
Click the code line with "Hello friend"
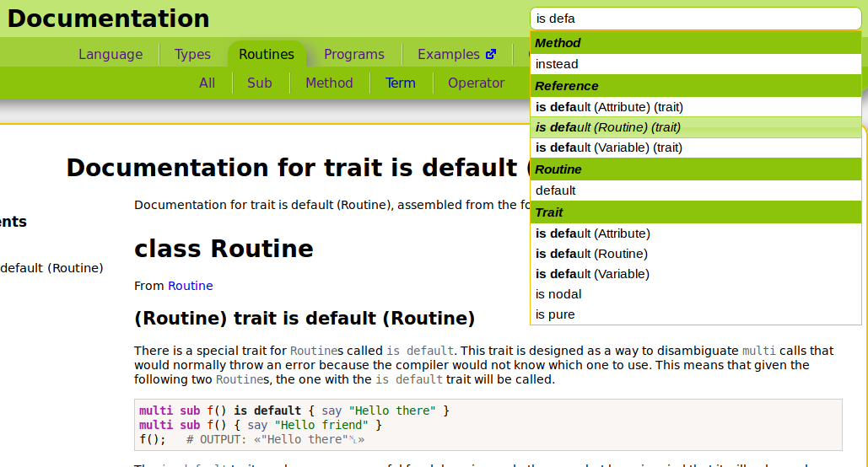pos(260,425)
